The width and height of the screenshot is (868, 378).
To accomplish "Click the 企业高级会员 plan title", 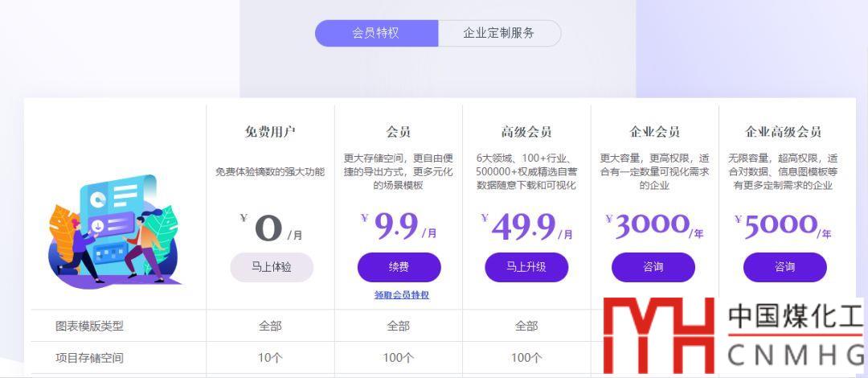I will 784,132.
